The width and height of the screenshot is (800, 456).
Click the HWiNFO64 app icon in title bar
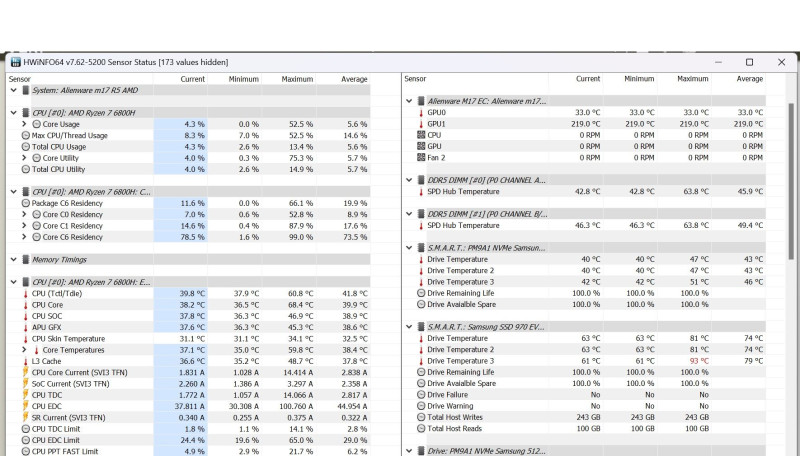click(16, 62)
